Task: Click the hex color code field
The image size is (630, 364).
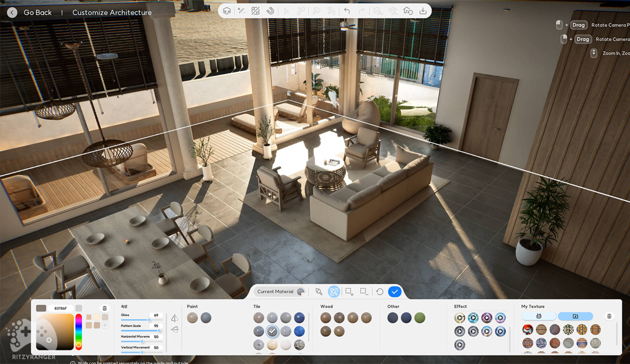Action: 61,308
